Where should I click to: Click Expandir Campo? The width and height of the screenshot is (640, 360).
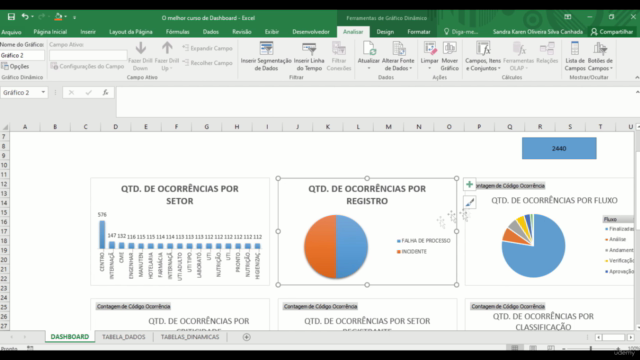coord(207,48)
